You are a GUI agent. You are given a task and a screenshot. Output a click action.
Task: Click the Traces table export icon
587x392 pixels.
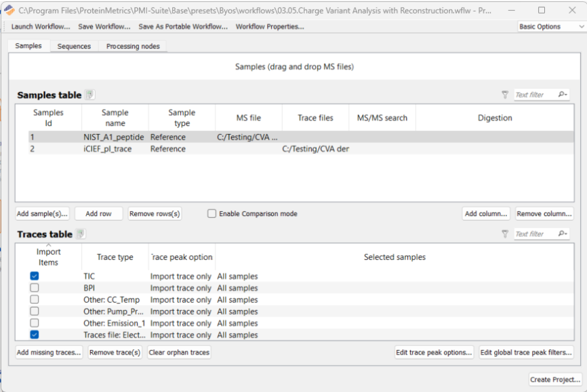80,234
